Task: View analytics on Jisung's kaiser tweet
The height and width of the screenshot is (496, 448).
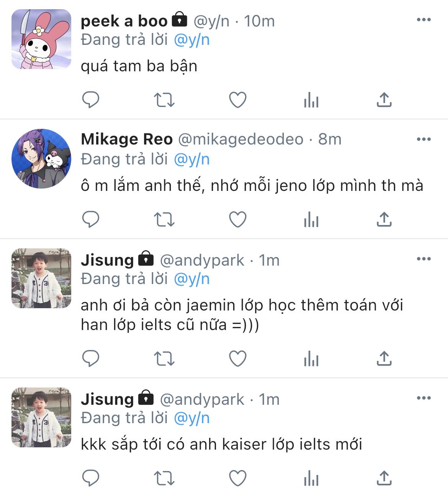Action: [311, 478]
